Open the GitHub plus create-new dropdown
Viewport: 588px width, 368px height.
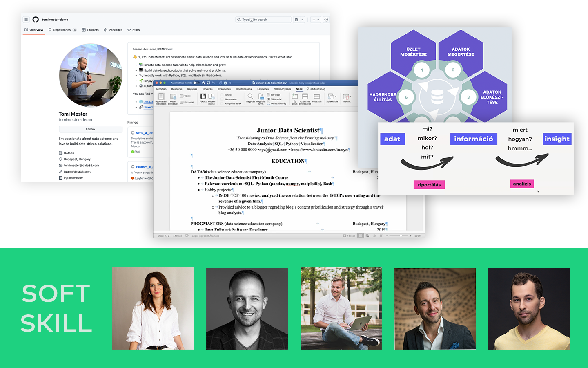[316, 20]
